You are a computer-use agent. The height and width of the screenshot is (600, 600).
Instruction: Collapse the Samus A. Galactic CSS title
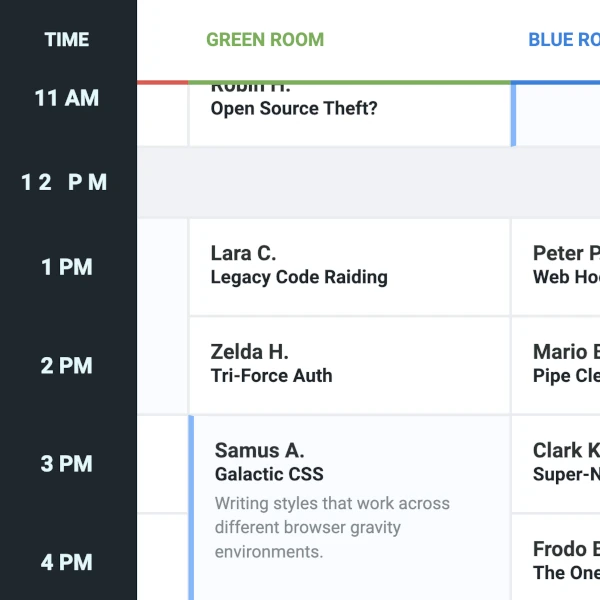tap(270, 462)
